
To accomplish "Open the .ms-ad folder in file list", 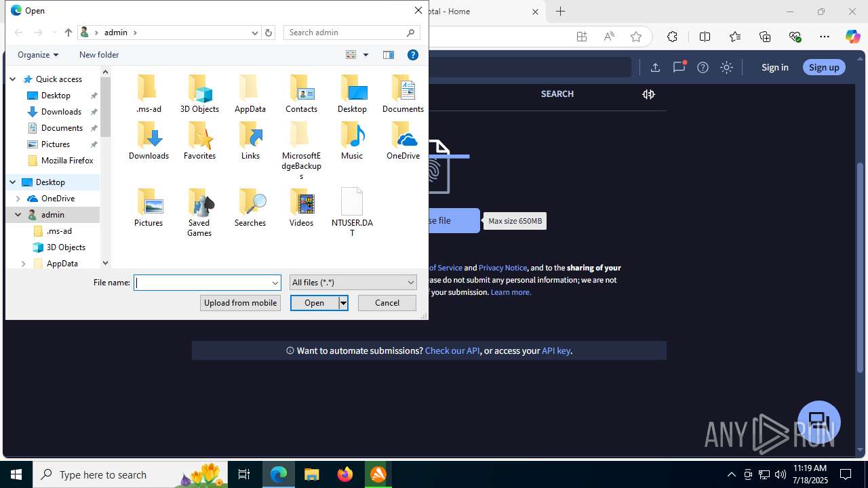I will coord(149,94).
